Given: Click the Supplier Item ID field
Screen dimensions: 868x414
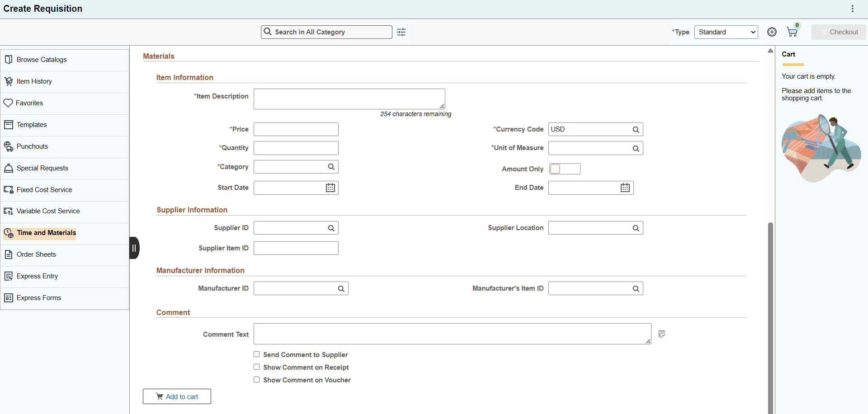Looking at the screenshot, I should 296,248.
